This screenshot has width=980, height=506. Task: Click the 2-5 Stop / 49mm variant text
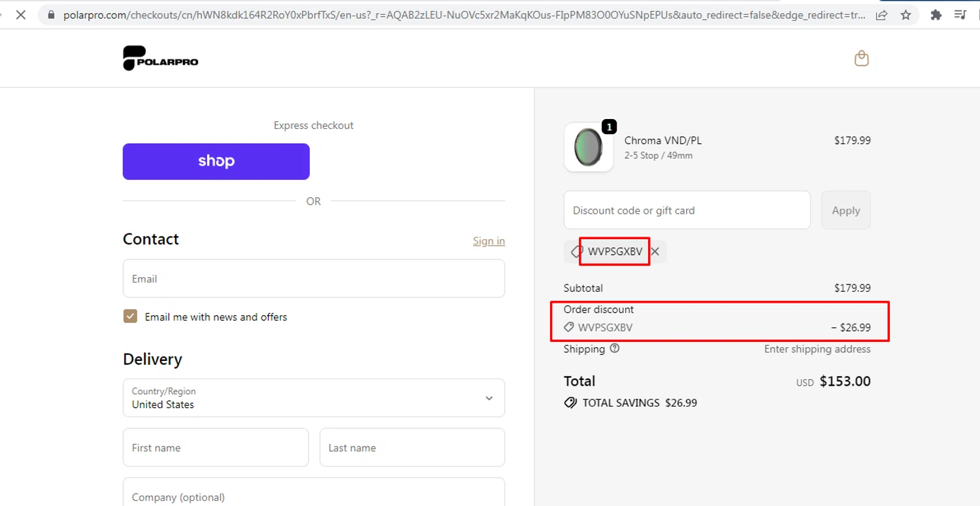659,156
